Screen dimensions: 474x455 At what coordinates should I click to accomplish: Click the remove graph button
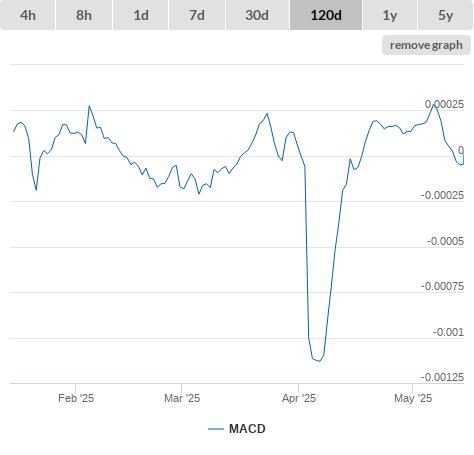click(426, 45)
